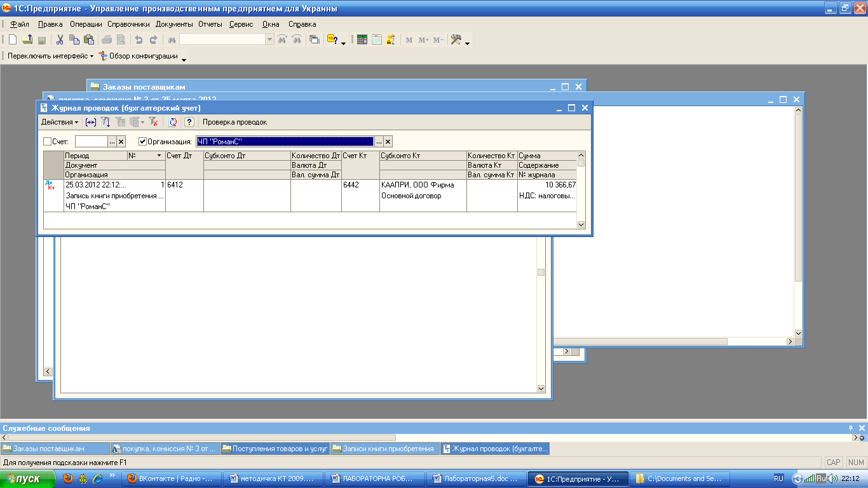
Task: Click the journal's blue question mark help icon
Action: pos(189,122)
